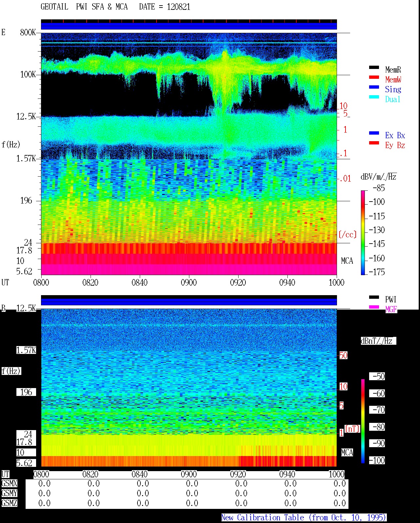
Task: Click 0940 on the upper panel time axis
Action: click(x=287, y=283)
